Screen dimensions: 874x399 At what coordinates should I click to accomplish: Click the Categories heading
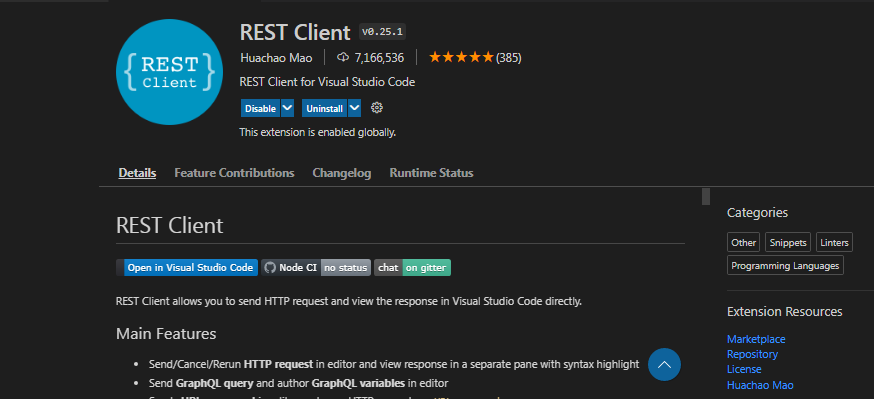(x=758, y=212)
